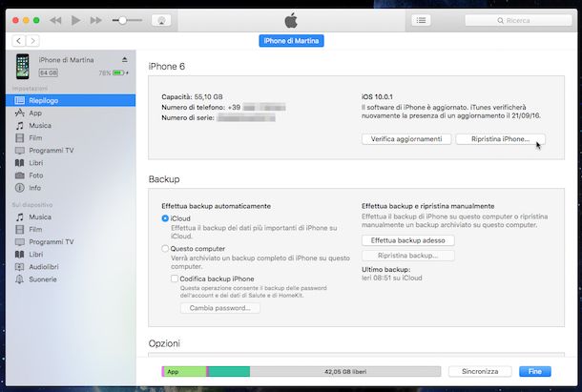Select the iPhone di Martina tab button

291,41
